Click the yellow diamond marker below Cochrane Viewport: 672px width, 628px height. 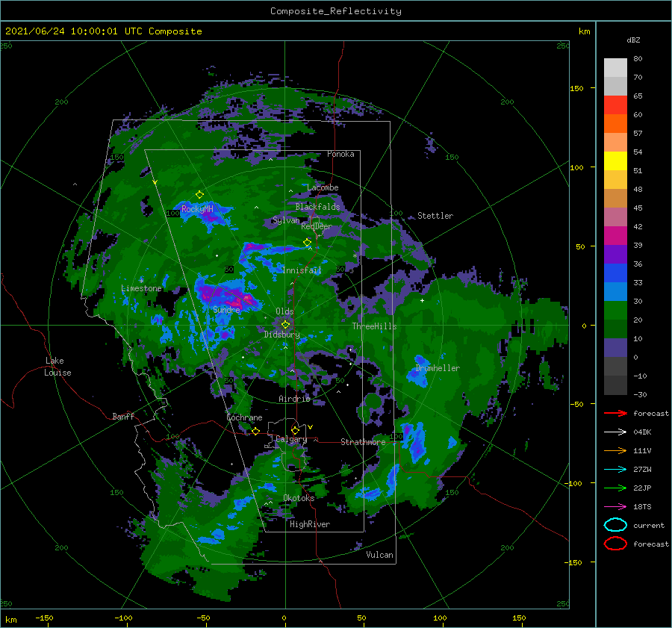coord(255,431)
